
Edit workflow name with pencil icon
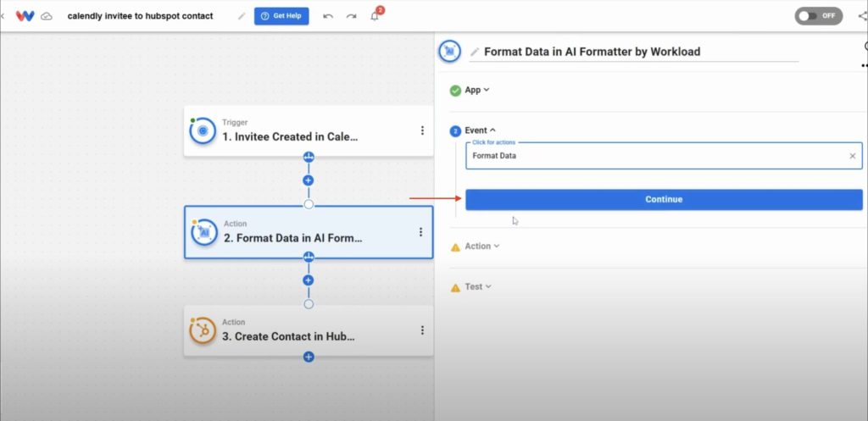[x=242, y=16]
